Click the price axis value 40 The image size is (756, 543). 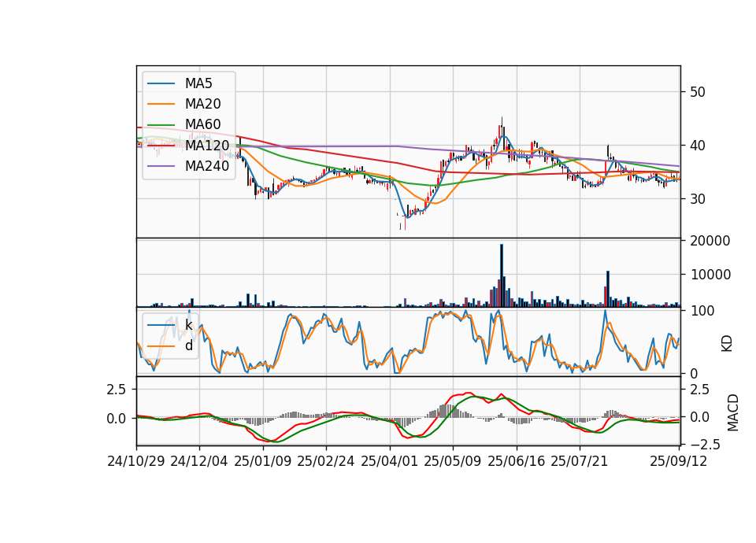(x=698, y=146)
